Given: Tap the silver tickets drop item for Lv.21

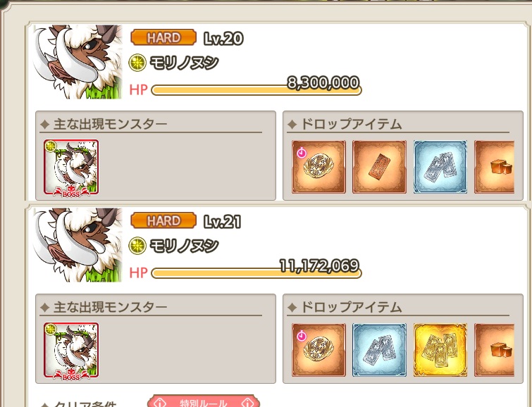Looking at the screenshot, I should pos(379,350).
